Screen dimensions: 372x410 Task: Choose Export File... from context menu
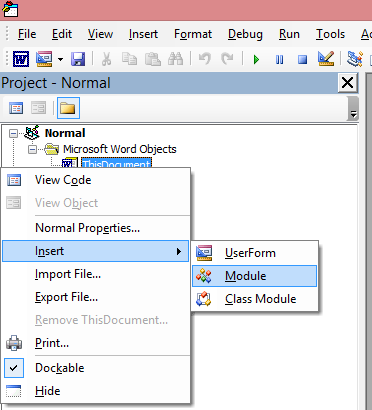[96, 297]
